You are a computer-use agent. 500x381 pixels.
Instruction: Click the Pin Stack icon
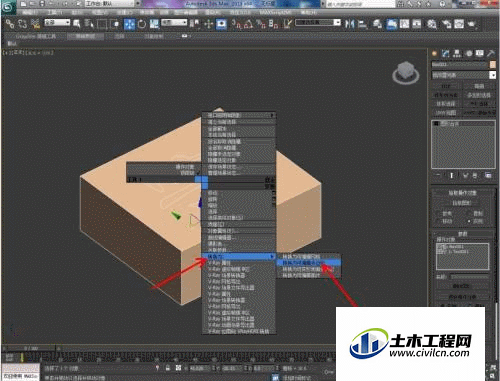(x=438, y=175)
